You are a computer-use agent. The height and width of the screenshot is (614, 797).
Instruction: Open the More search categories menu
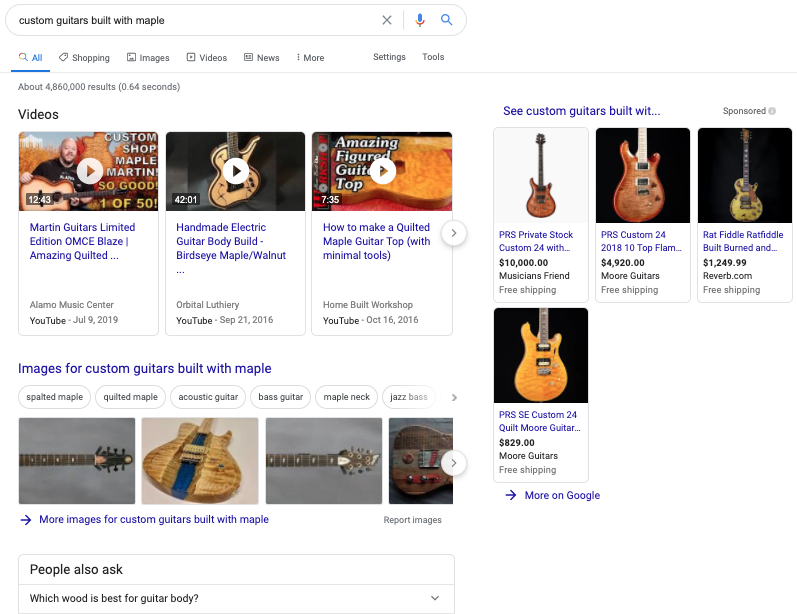click(310, 57)
